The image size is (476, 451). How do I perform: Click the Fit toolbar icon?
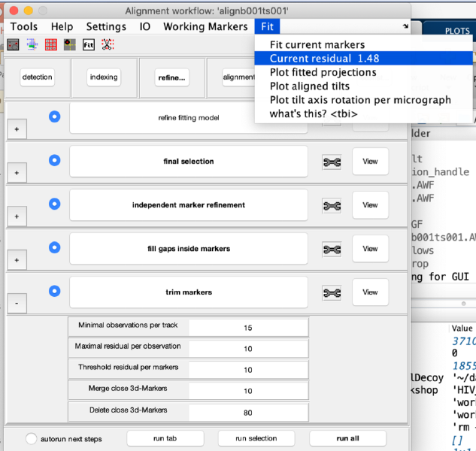89,45
